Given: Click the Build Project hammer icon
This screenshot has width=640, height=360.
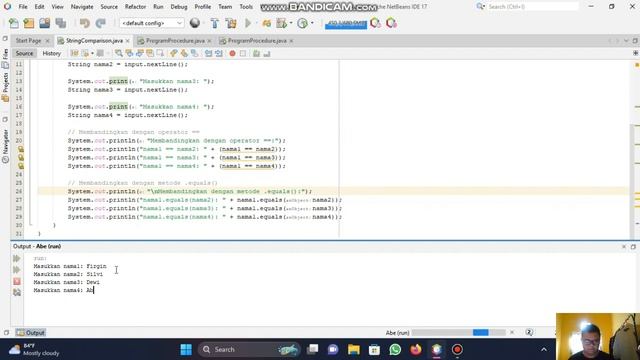Looking at the screenshot, I should tap(215, 23).
